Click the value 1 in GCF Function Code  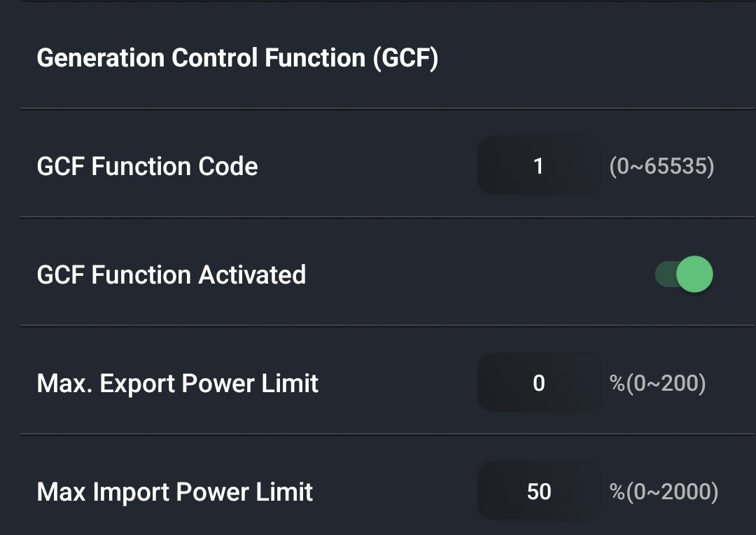click(538, 167)
